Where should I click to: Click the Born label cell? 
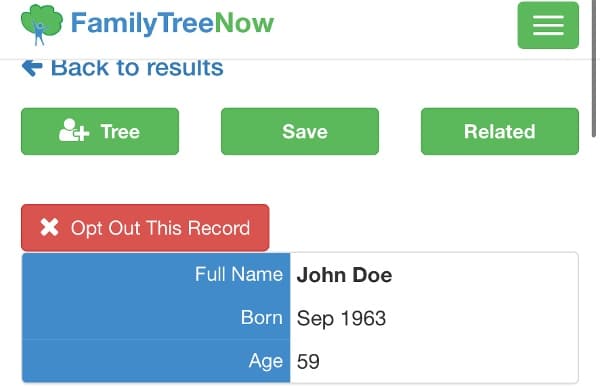point(156,318)
